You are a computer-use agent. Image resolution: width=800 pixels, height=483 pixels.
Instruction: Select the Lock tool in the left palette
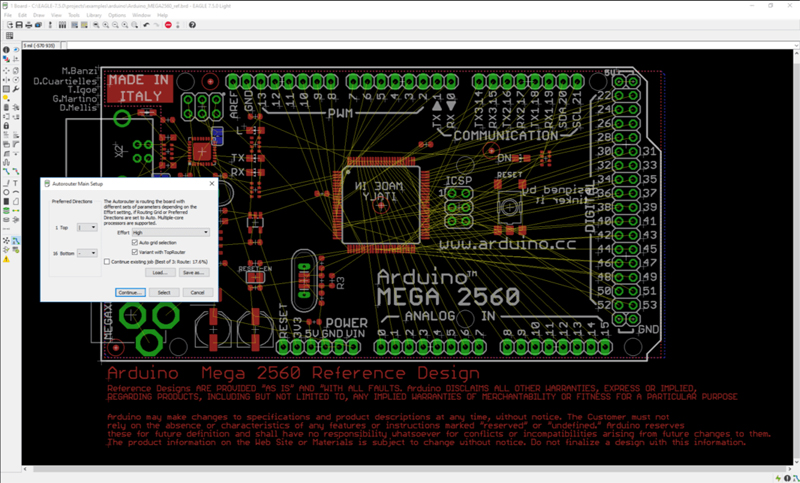[x=6, y=125]
